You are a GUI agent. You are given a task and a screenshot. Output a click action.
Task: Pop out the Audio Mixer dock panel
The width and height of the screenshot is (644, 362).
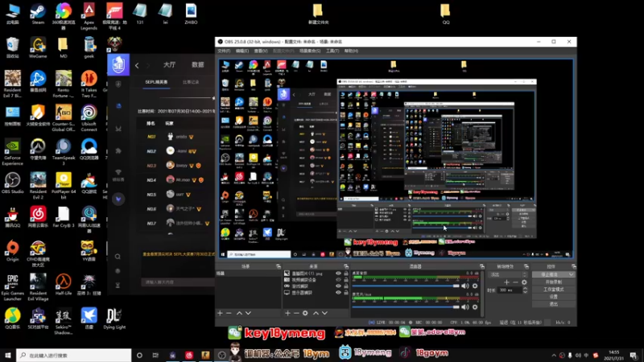(481, 266)
